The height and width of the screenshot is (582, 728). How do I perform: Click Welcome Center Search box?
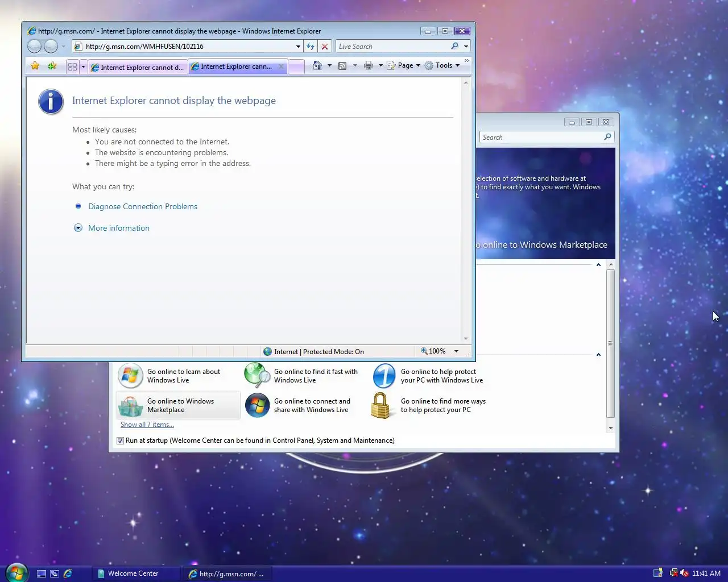[541, 137]
